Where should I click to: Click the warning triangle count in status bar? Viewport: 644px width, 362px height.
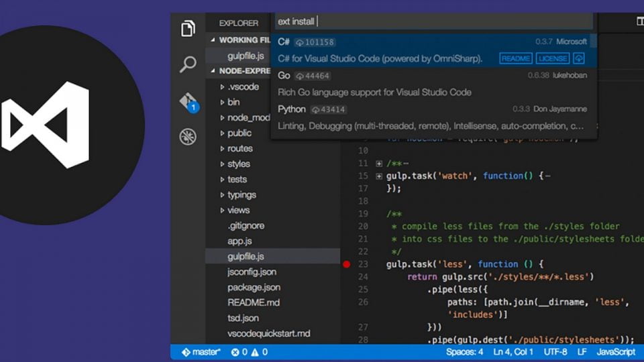pos(259,352)
